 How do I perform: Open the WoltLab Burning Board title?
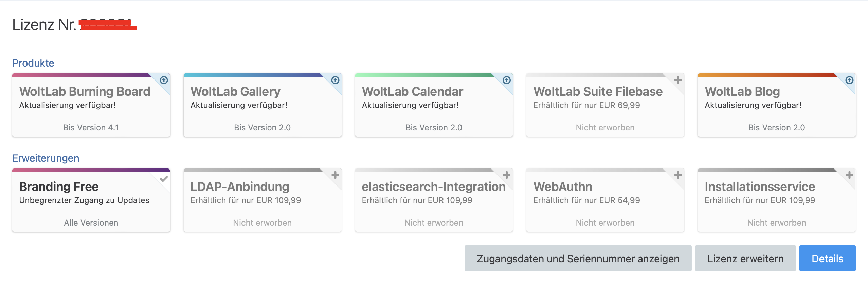(85, 91)
